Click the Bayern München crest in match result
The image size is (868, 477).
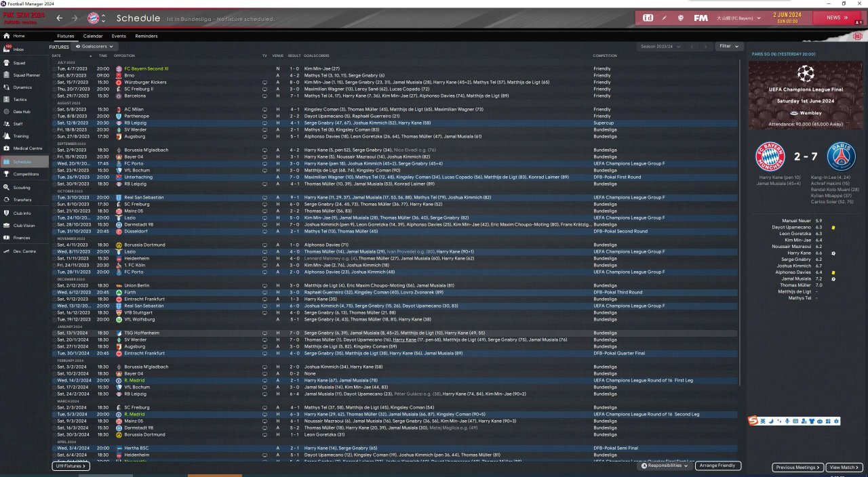click(x=770, y=157)
